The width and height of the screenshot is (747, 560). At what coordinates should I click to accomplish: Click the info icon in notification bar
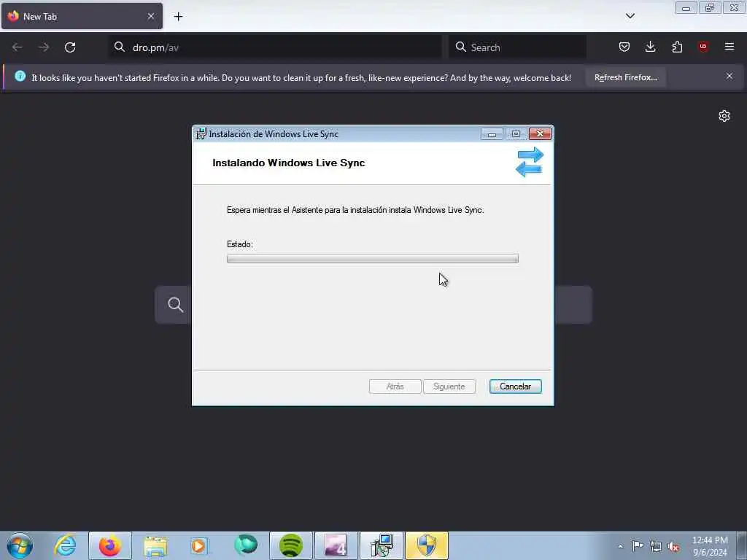coord(20,76)
